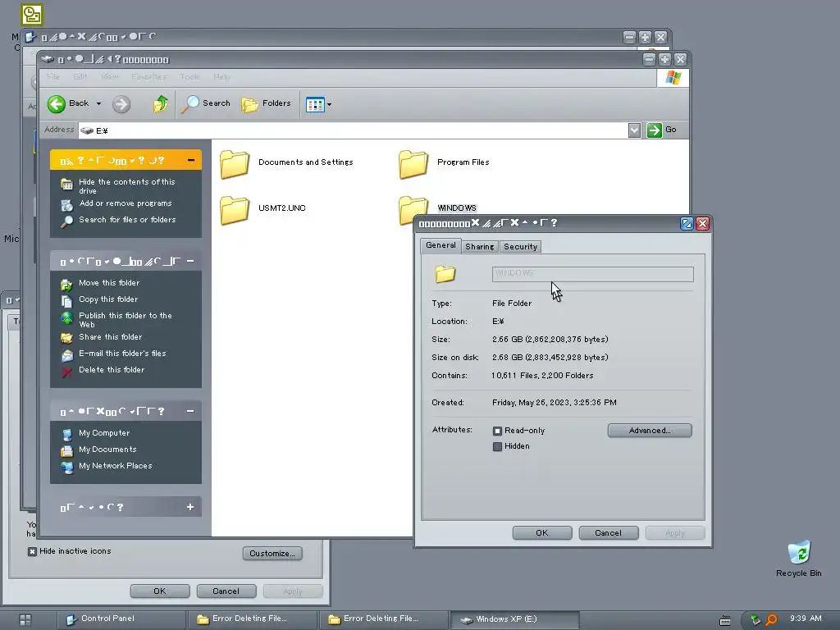Click Publish this folder to the Web
The image size is (840, 630).
pyautogui.click(x=126, y=320)
